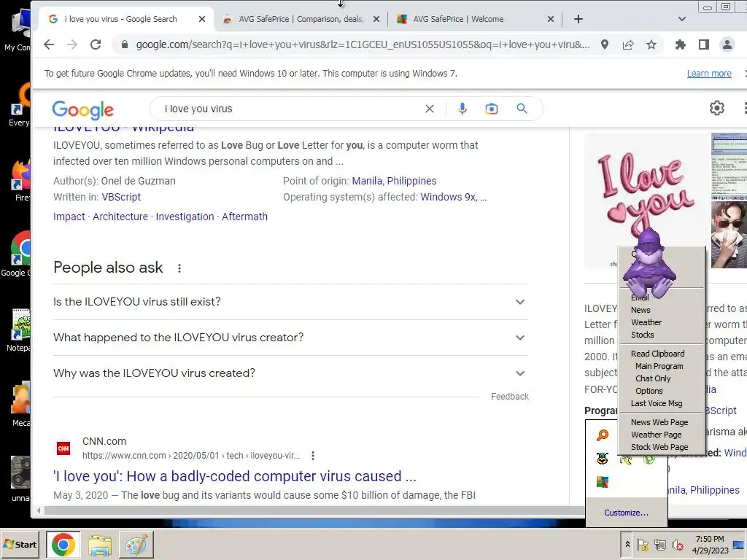The image size is (747, 560).
Task: Select Chat Only in context menu
Action: (653, 378)
